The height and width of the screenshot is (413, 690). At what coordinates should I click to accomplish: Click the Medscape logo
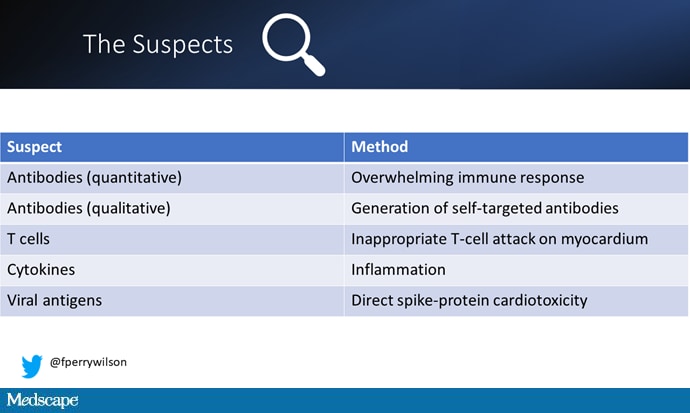pyautogui.click(x=42, y=401)
